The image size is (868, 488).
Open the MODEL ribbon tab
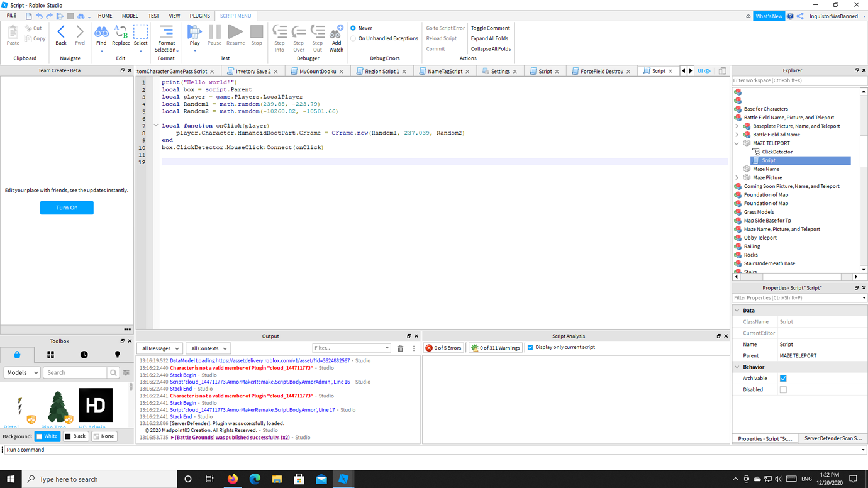pos(130,16)
